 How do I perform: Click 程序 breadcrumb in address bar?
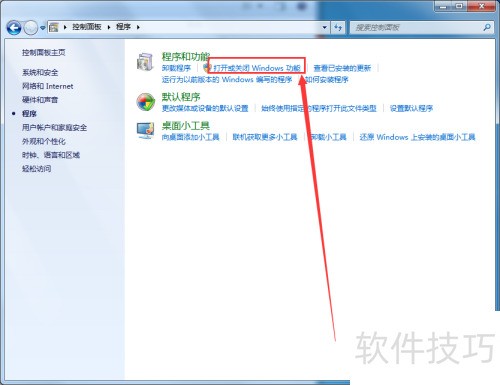[123, 27]
